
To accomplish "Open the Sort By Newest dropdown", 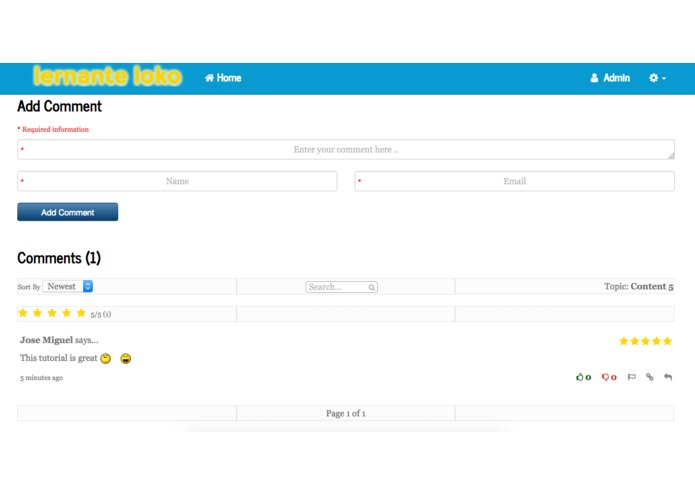I will [x=68, y=287].
